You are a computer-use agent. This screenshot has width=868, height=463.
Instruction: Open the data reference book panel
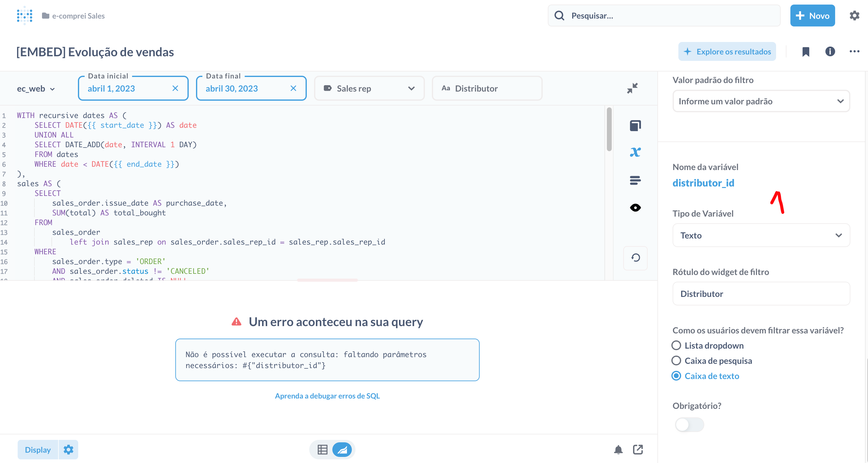[635, 125]
